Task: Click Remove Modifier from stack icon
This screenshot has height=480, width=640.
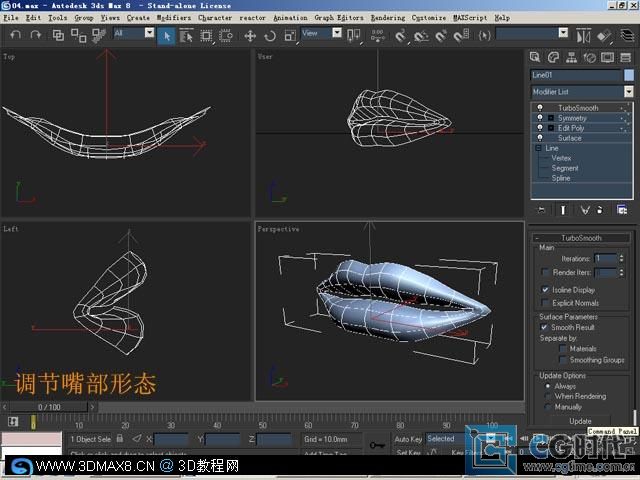Action: (600, 210)
